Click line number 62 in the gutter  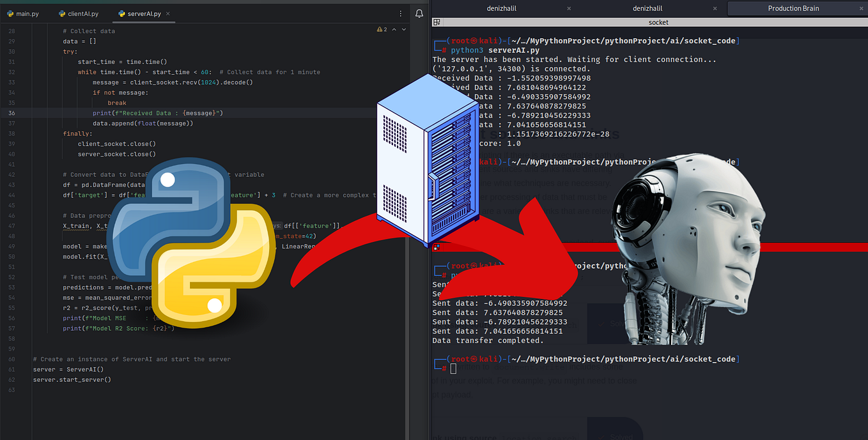12,379
